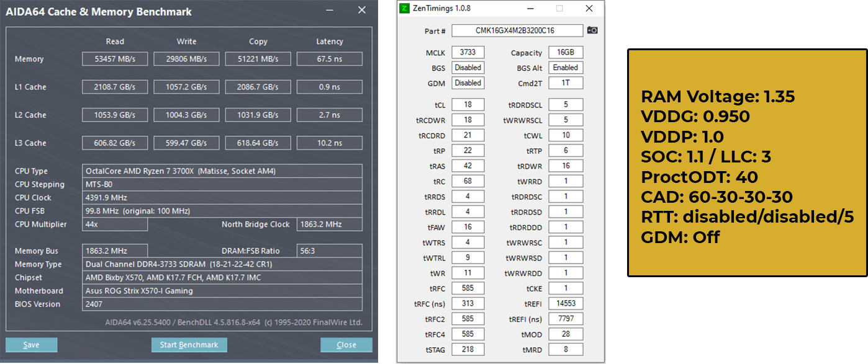Click the ZenTimings green Z app icon
The image size is (868, 364).
click(x=405, y=9)
